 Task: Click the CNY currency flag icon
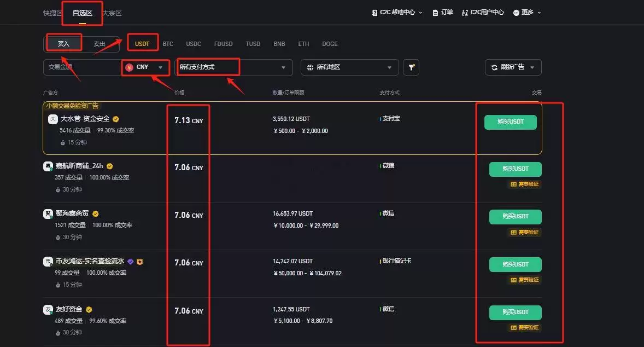click(129, 67)
